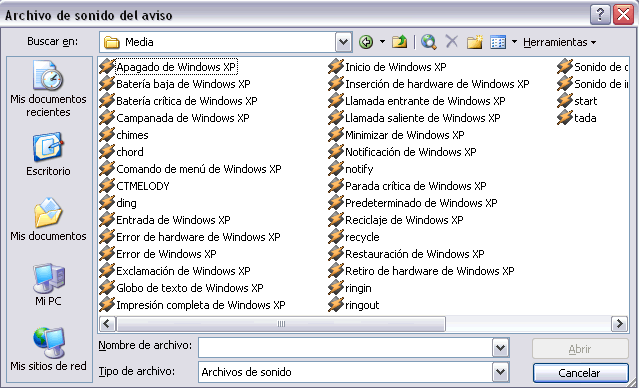The height and width of the screenshot is (388, 639).
Task: Open Mis documentos sidebar shortcut
Action: coord(48,220)
